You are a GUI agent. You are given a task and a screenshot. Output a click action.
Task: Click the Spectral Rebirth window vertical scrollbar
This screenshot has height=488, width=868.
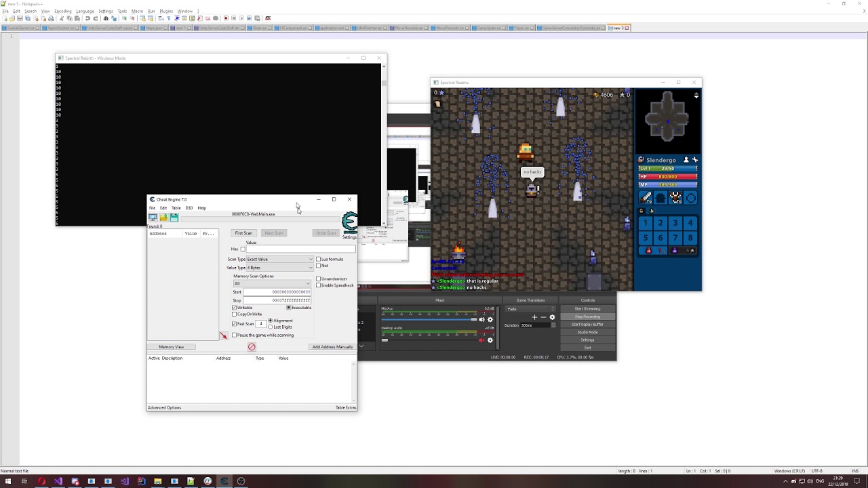click(x=384, y=144)
